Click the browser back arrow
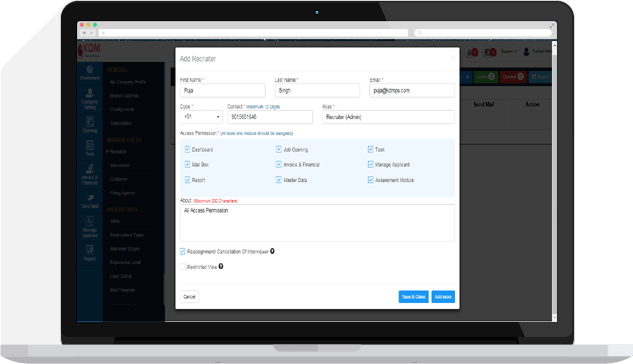 [84, 33]
